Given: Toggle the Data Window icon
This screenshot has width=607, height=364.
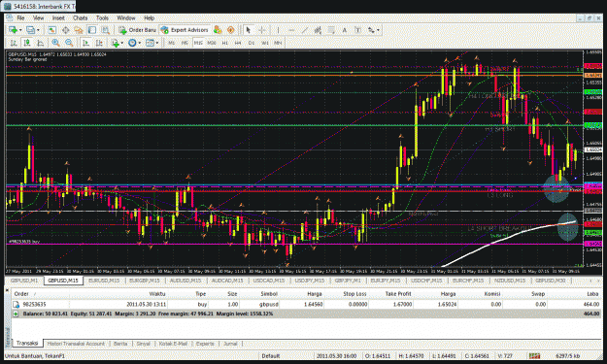Looking at the screenshot, I should [65, 30].
